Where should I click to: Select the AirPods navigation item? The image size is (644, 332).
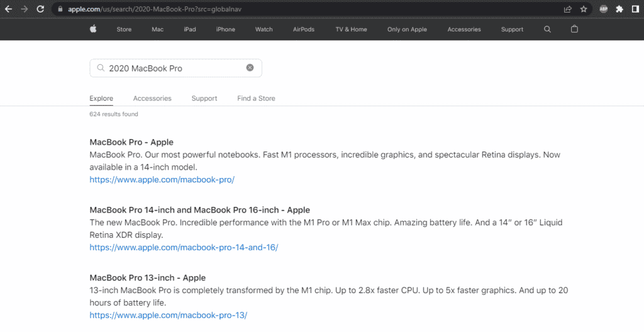304,30
